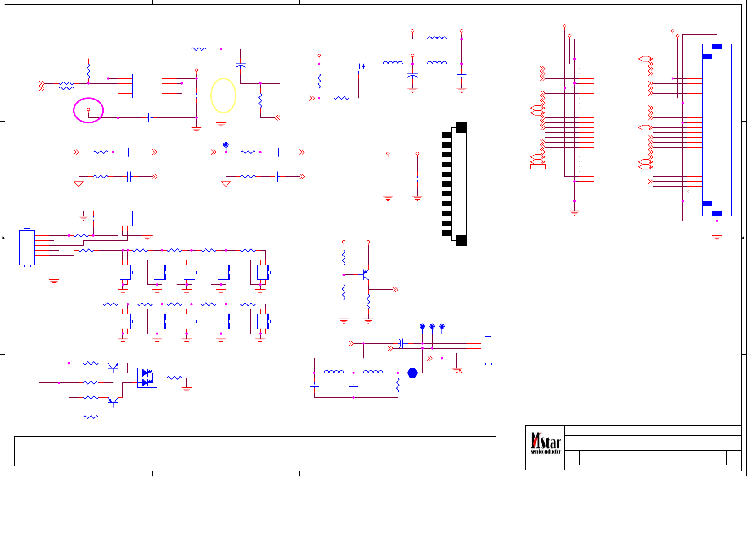The image size is (756, 534).
Task: Select the leftmost of three blue test points
Action: (422, 326)
